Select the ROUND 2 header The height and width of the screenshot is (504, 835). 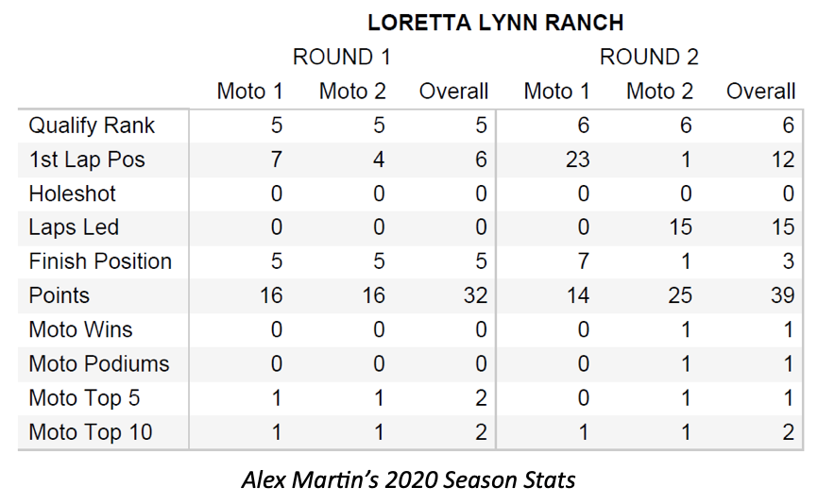click(x=648, y=57)
